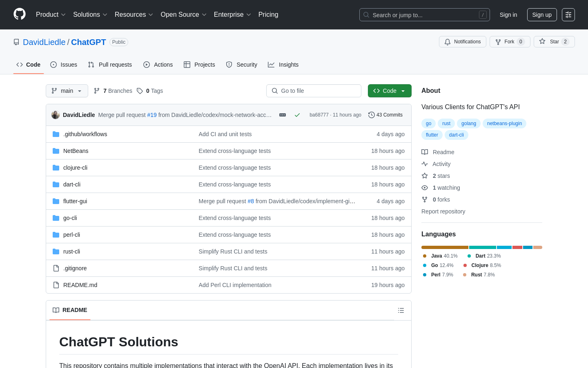Expand the Resources menu
The width and height of the screenshot is (588, 368).
134,14
